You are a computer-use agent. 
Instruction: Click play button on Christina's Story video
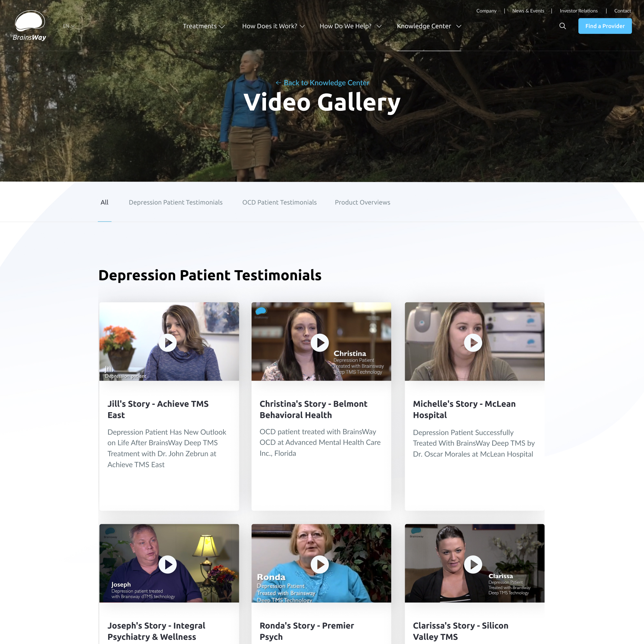pyautogui.click(x=321, y=342)
